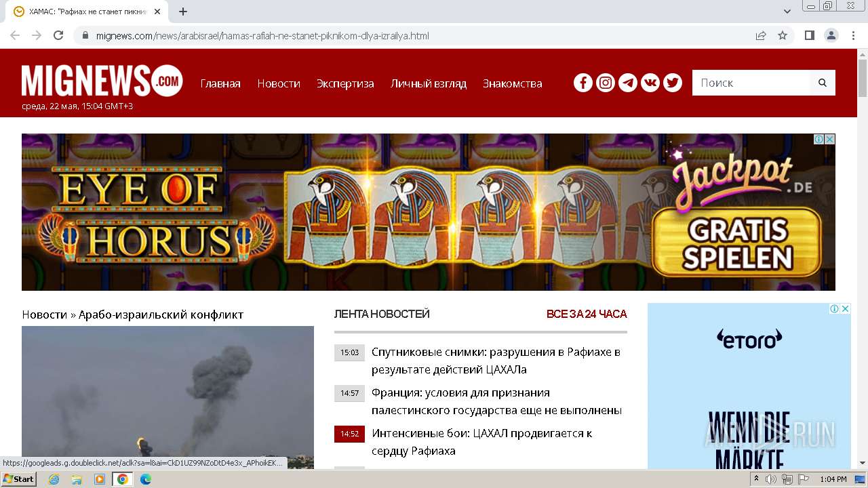Open AdChoices info on banner ad

tap(819, 139)
